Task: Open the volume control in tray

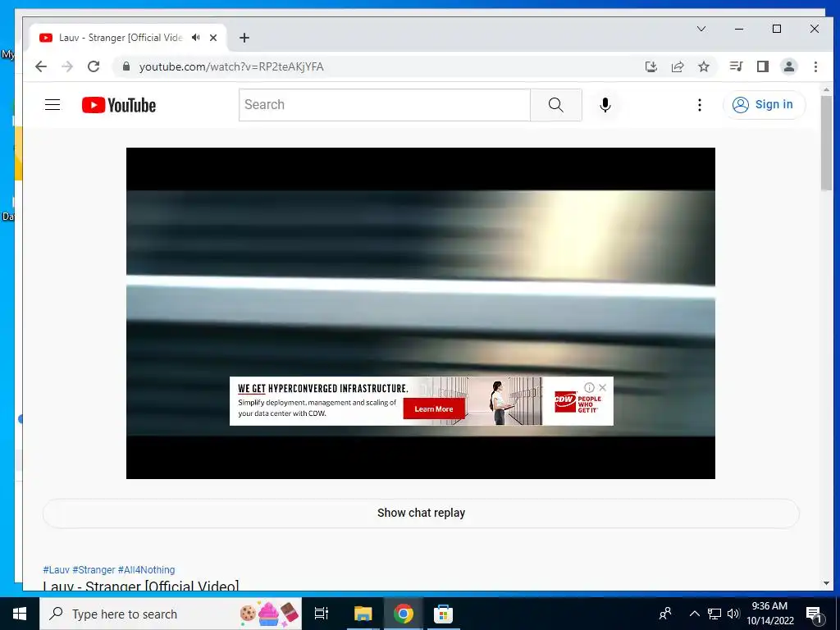Action: (733, 614)
